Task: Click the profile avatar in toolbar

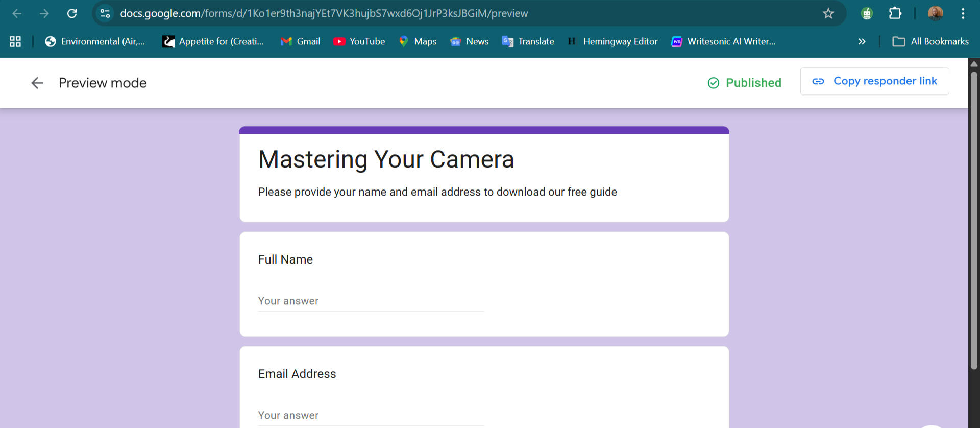Action: [935, 13]
